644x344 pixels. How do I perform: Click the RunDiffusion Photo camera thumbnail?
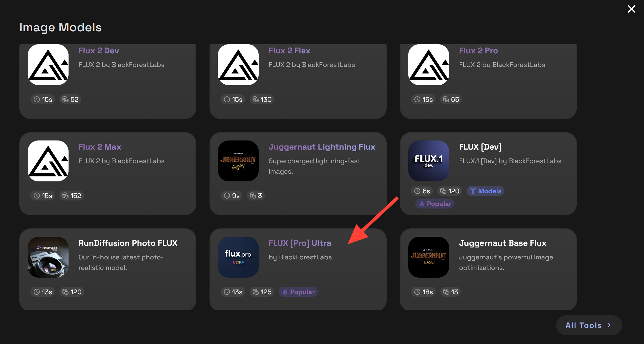coord(48,257)
